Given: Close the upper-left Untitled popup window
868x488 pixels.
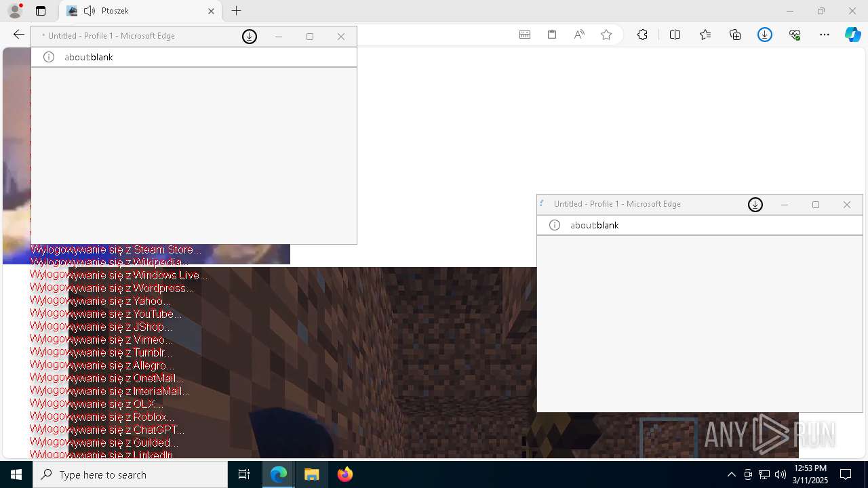Looking at the screenshot, I should point(341,37).
